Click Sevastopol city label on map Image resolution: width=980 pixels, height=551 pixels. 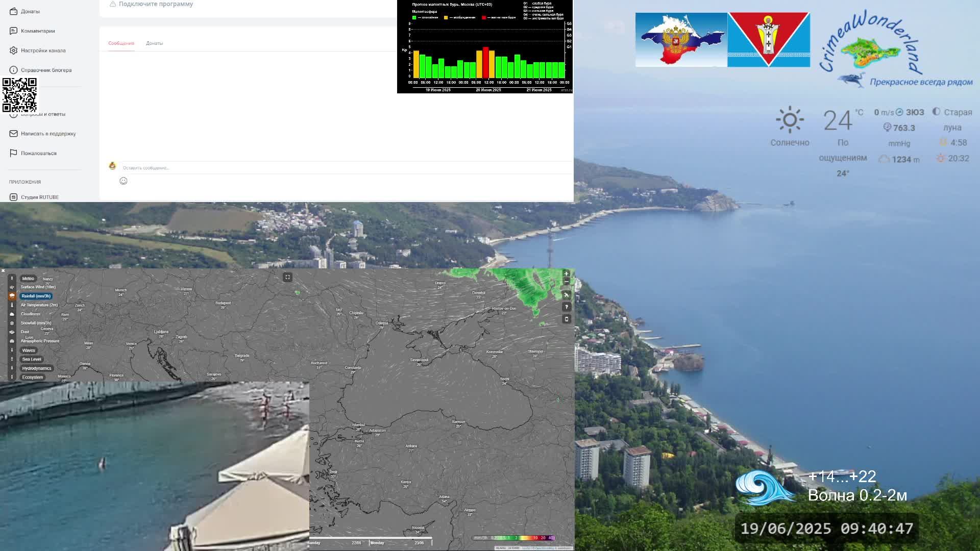point(420,360)
